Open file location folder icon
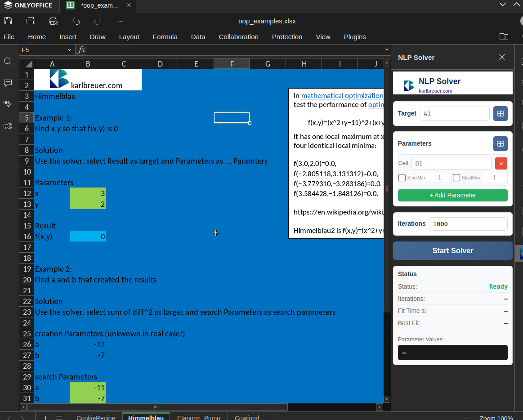 [504, 37]
